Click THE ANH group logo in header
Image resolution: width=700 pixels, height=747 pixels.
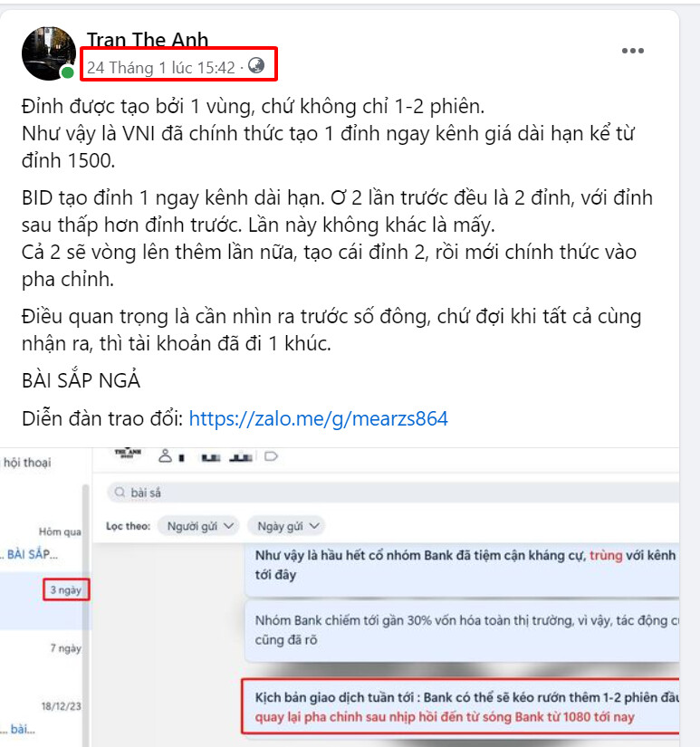pos(129,453)
